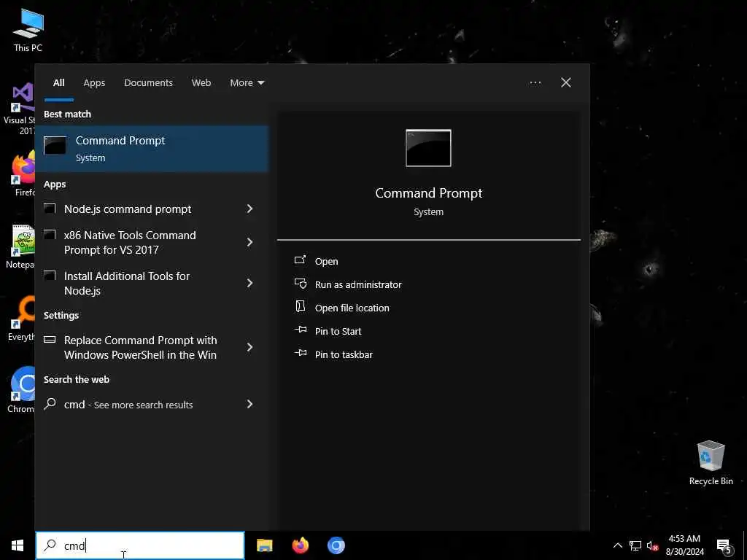Screen dimensions: 747x560
Task: Click the Replace Command Prompt settings icon
Action: (50, 340)
